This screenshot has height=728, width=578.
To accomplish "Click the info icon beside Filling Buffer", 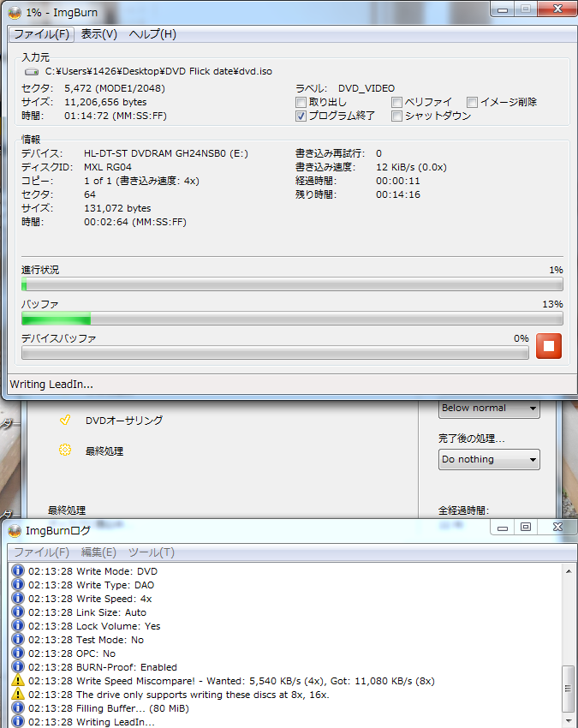I will [18, 708].
